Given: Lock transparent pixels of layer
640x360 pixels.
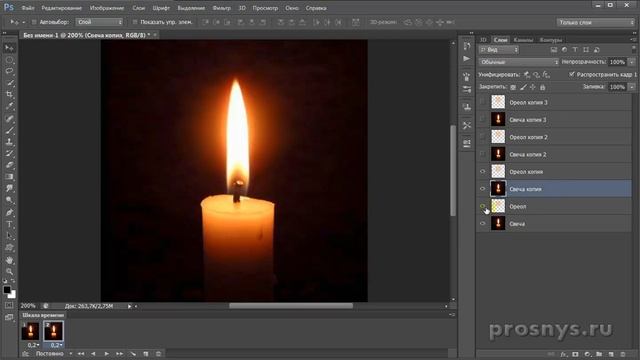Looking at the screenshot, I should [513, 87].
